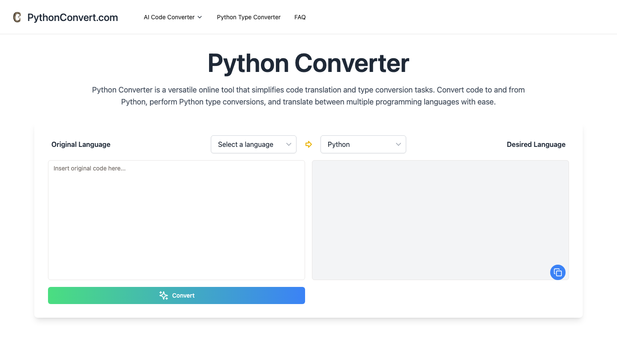Open the Python desired language dropdown
The width and height of the screenshot is (617, 364).
pyautogui.click(x=363, y=144)
